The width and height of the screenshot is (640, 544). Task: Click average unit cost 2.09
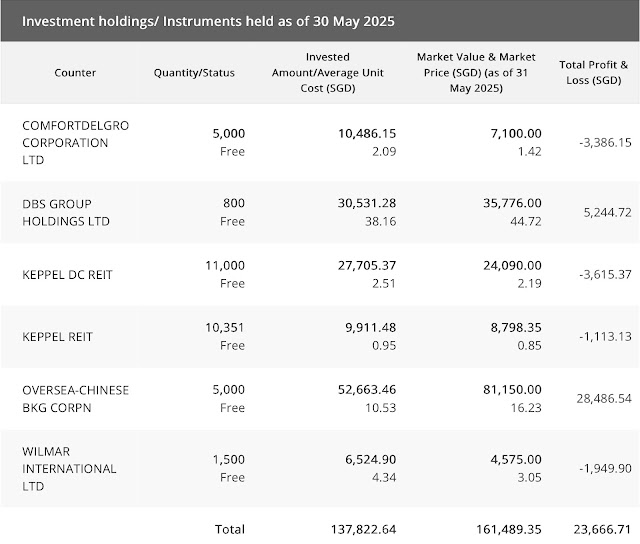(x=384, y=151)
